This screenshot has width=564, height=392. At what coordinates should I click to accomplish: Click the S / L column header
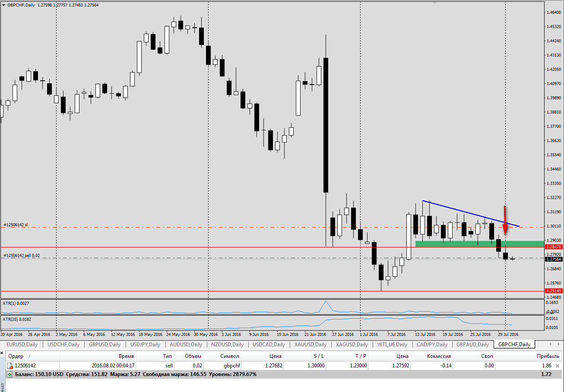(304, 356)
